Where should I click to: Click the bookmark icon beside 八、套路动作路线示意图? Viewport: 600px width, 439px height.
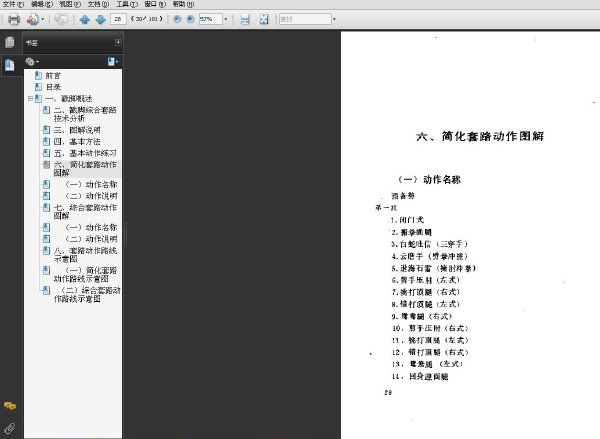point(46,251)
